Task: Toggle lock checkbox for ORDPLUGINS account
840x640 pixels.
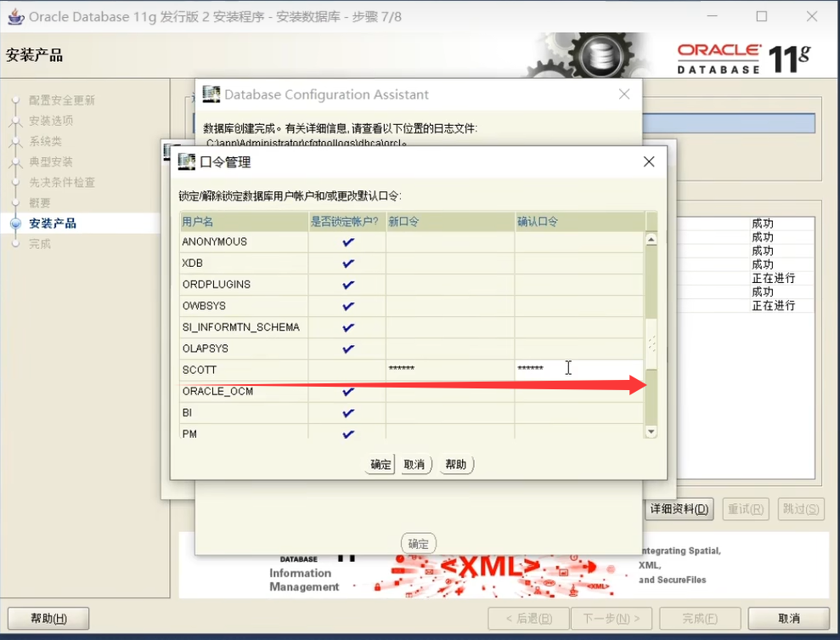Action: 348,285
